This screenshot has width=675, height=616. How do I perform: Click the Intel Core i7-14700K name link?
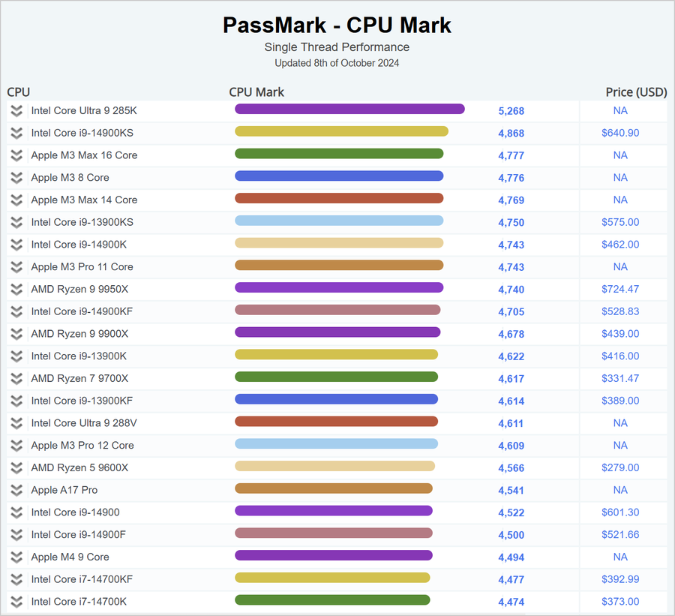pyautogui.click(x=79, y=602)
